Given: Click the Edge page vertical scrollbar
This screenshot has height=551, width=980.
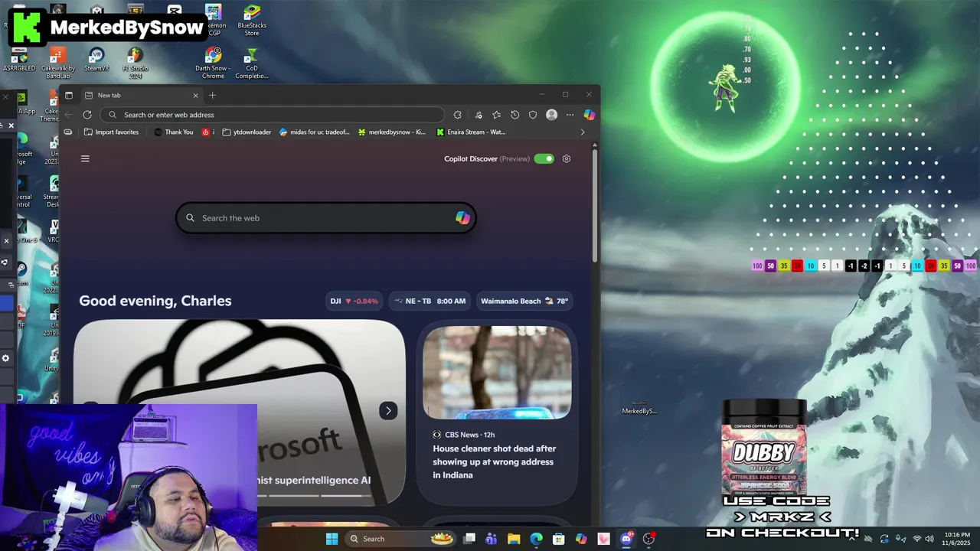Looking at the screenshot, I should pyautogui.click(x=595, y=207).
